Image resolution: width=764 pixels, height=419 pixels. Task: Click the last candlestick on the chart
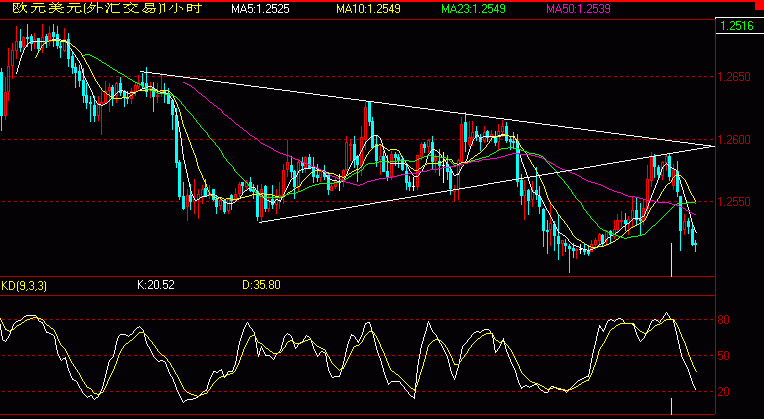pos(695,245)
